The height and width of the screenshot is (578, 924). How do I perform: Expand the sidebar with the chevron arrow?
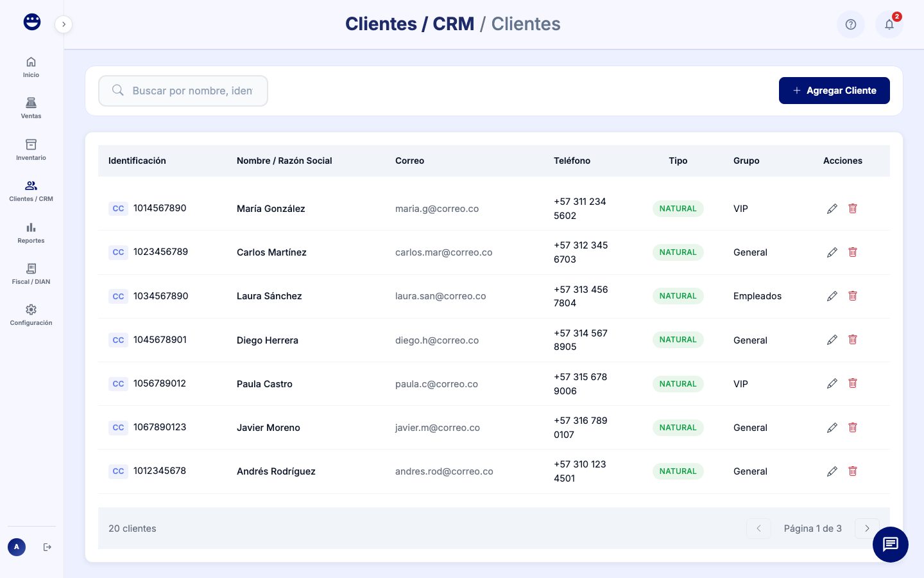64,24
